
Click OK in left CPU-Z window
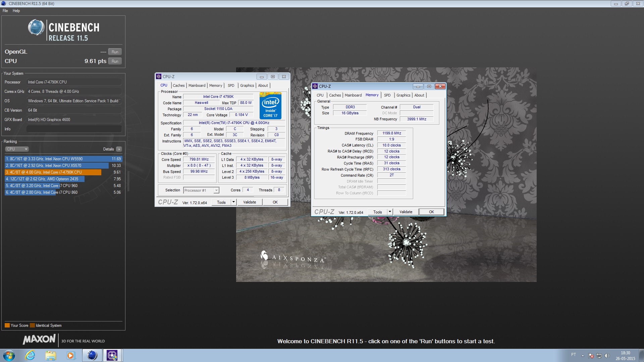pos(275,202)
